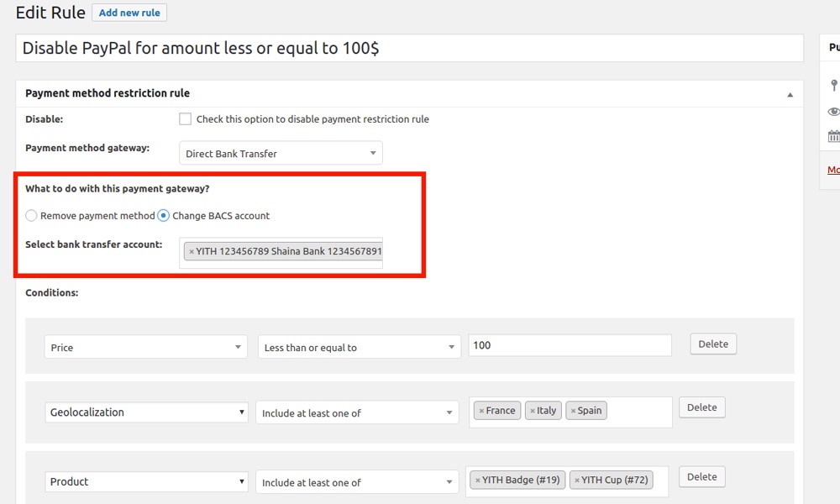Select the Change BACS account radio option
The height and width of the screenshot is (504, 840).
(x=164, y=216)
